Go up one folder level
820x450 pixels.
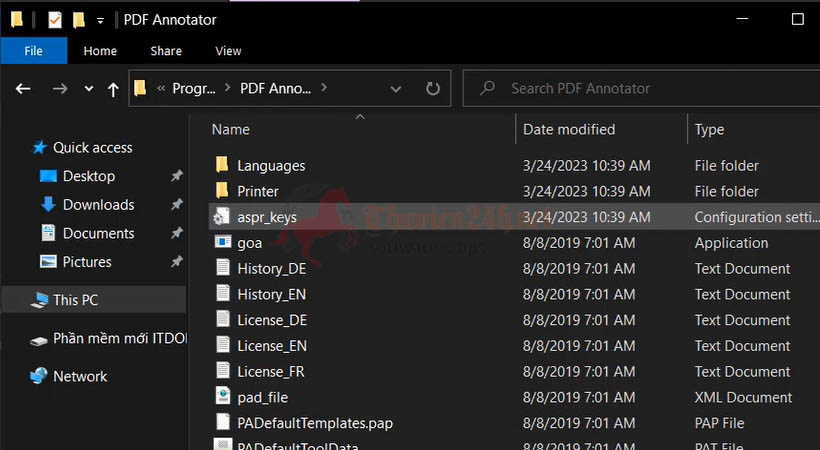pos(113,89)
